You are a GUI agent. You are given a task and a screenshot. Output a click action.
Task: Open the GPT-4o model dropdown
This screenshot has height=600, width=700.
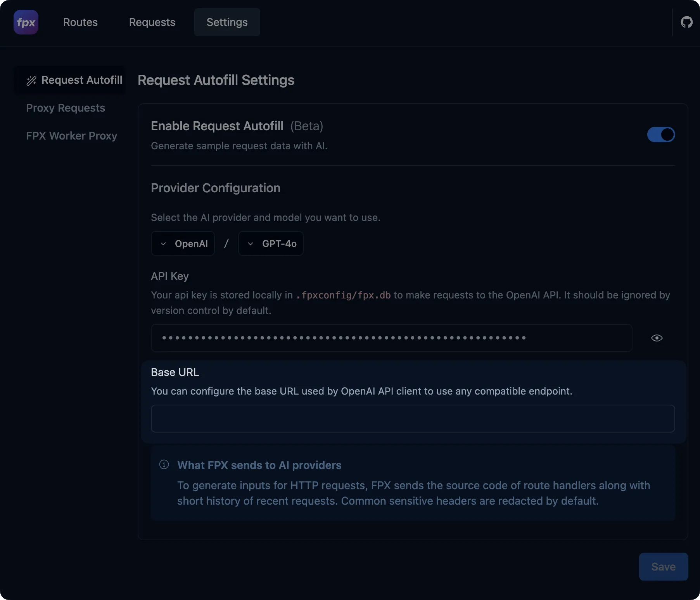(271, 243)
